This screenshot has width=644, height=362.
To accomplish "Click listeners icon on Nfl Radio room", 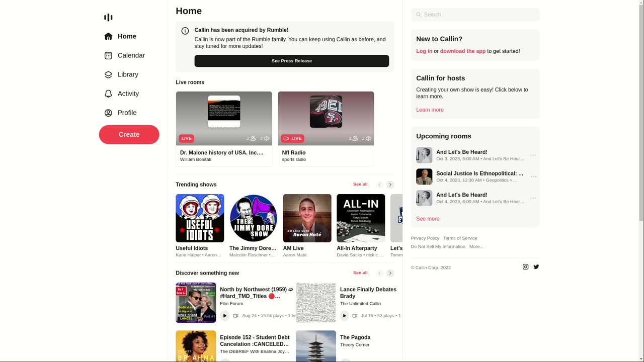I will pos(355,138).
